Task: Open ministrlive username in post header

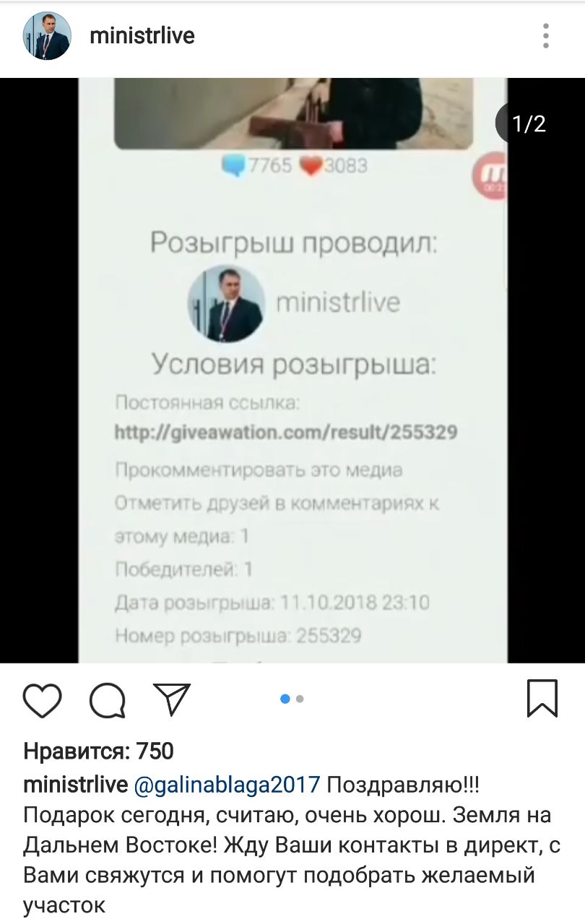Action: pos(142,36)
